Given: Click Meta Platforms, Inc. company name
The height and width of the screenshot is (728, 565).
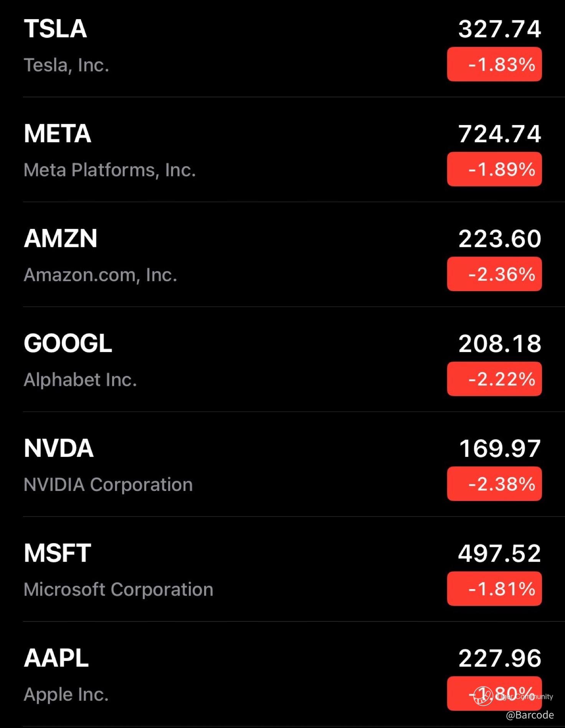Looking at the screenshot, I should click(x=110, y=170).
